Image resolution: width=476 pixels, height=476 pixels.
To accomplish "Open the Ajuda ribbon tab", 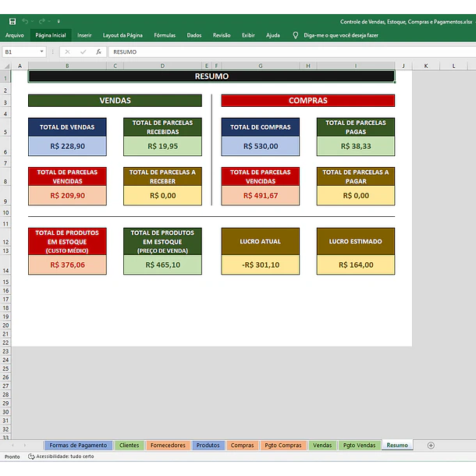I will pyautogui.click(x=273, y=35).
